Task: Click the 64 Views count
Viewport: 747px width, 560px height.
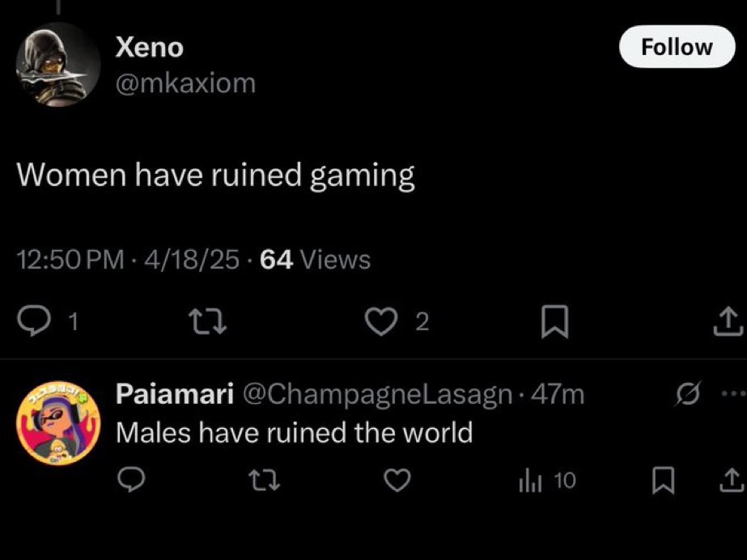Action: (x=316, y=260)
